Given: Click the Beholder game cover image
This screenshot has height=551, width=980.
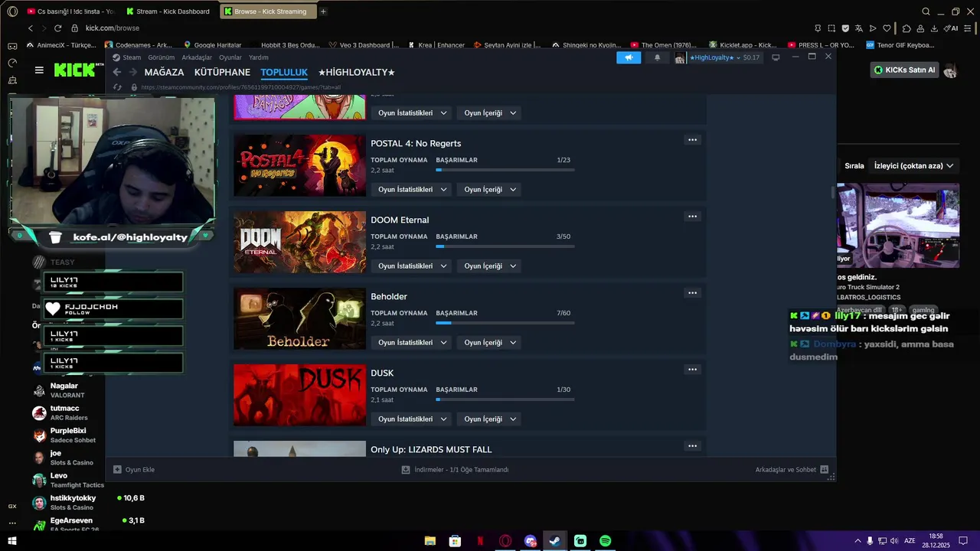Looking at the screenshot, I should pos(299,318).
